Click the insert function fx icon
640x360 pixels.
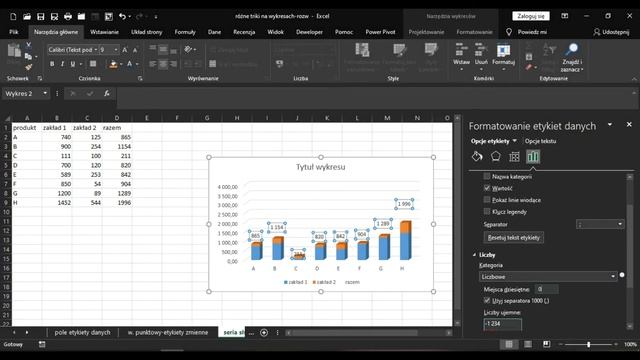tap(107, 93)
